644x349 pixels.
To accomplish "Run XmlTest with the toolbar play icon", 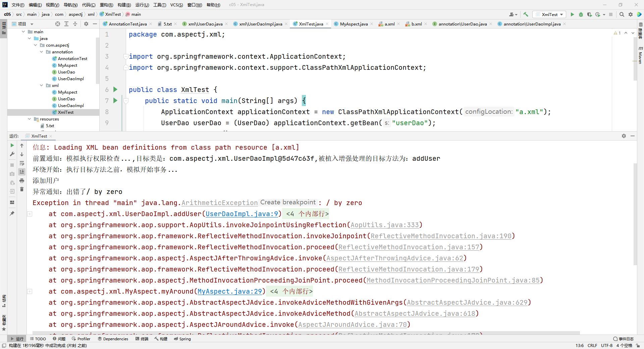I will [x=572, y=14].
